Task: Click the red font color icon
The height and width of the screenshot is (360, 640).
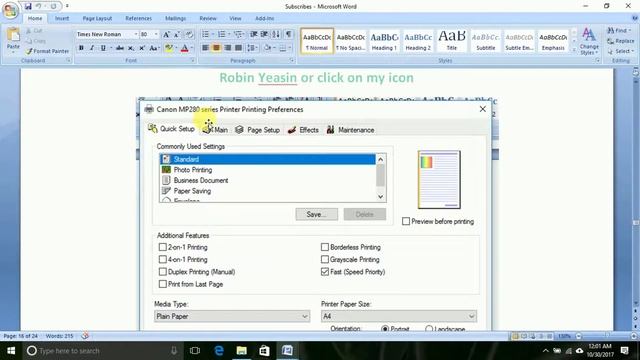Action: (x=184, y=48)
